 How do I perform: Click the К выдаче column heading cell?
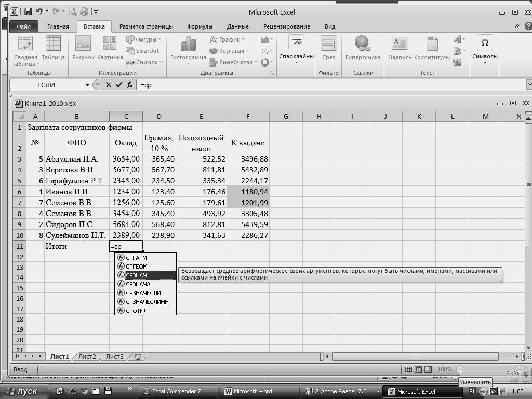pos(248,143)
